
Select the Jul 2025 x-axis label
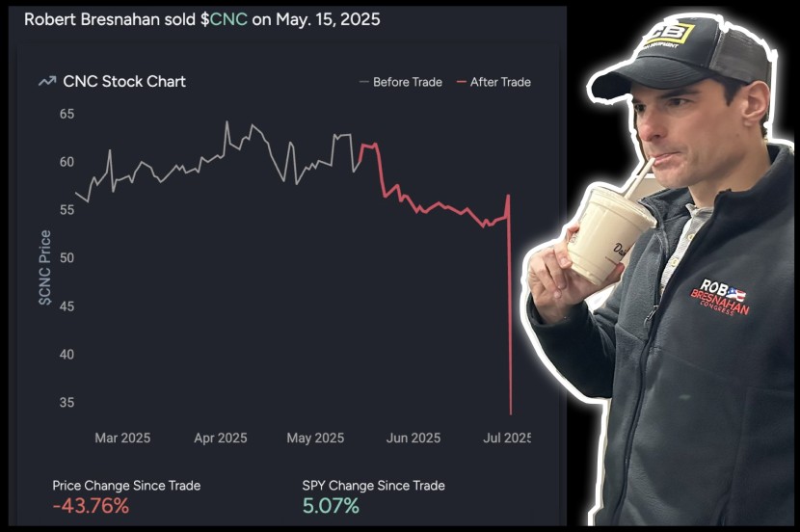click(507, 438)
